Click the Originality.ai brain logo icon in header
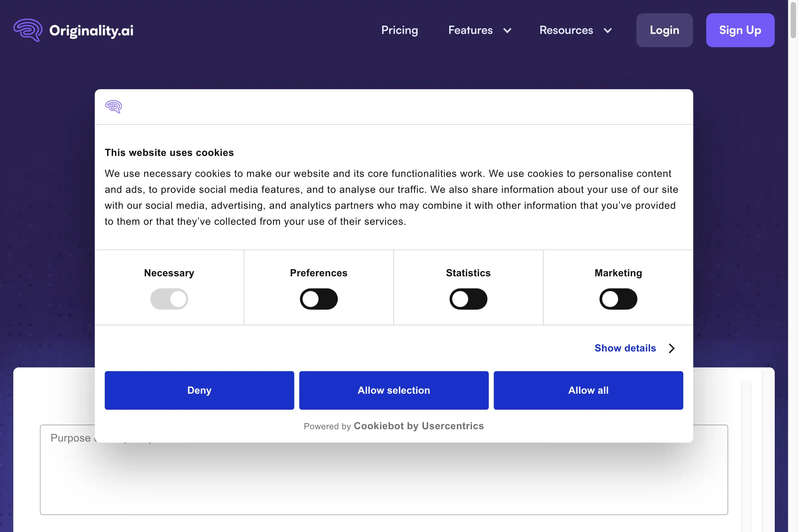 pos(28,30)
